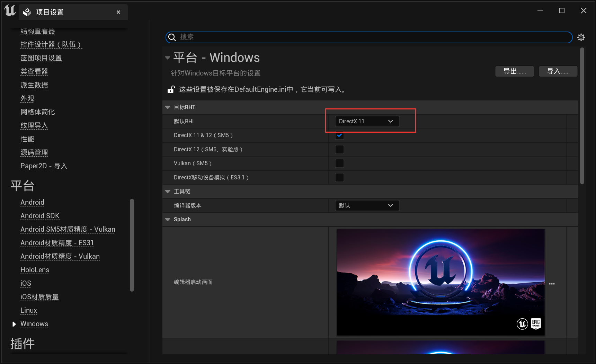Open 类查看器 in sidebar
This screenshot has width=596, height=364.
tap(34, 71)
